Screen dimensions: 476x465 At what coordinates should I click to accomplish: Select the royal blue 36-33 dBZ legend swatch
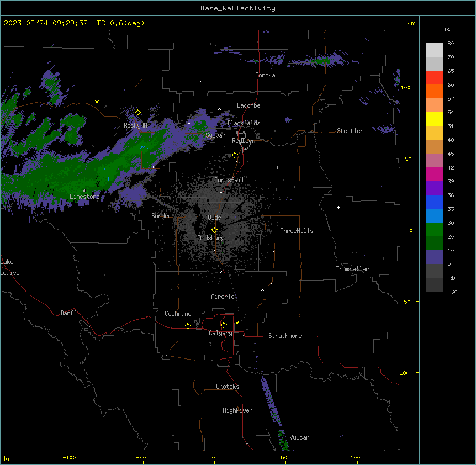tap(434, 202)
